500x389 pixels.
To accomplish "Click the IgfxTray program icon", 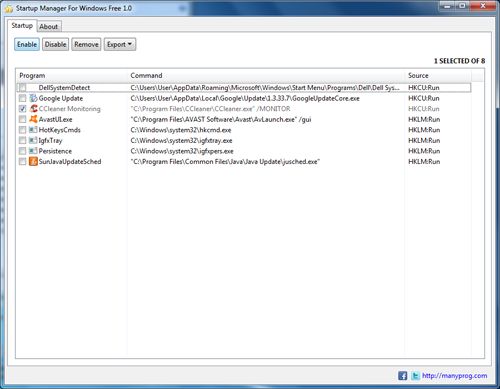I will (x=33, y=140).
